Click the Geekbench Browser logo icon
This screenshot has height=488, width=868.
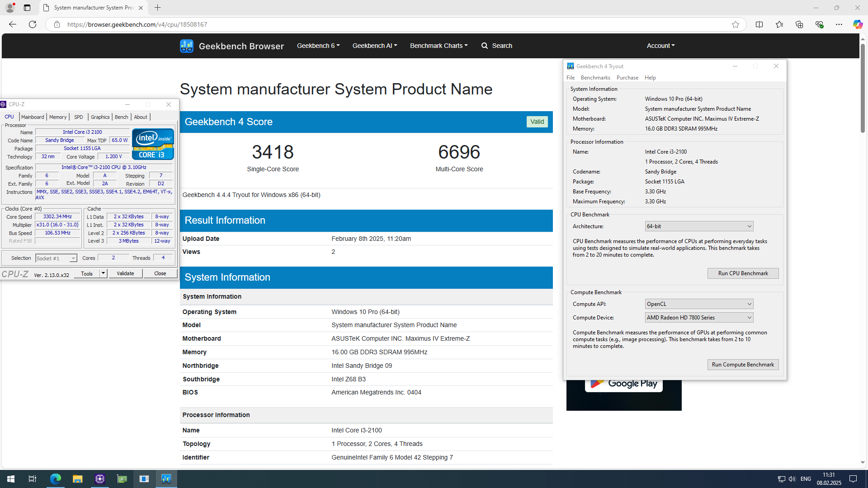click(x=186, y=46)
